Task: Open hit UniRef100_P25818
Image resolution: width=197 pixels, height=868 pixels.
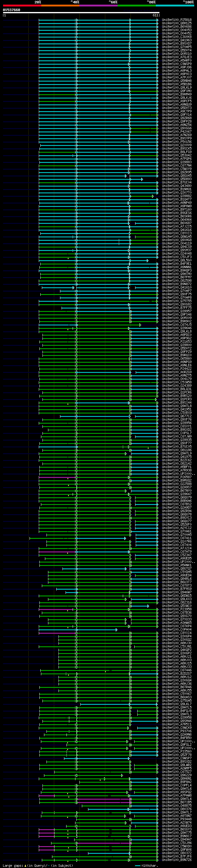Action: point(177,20)
